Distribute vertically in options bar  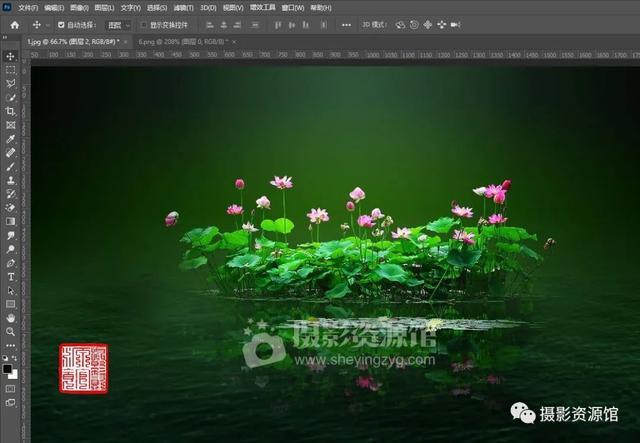[x=255, y=25]
